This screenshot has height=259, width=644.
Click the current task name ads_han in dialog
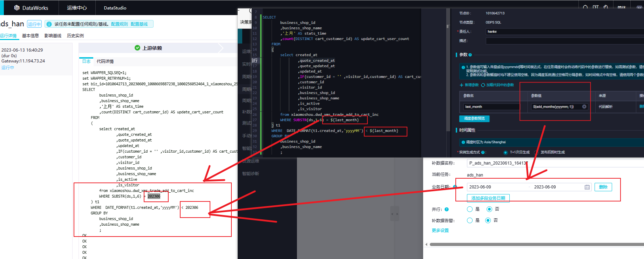click(x=475, y=175)
